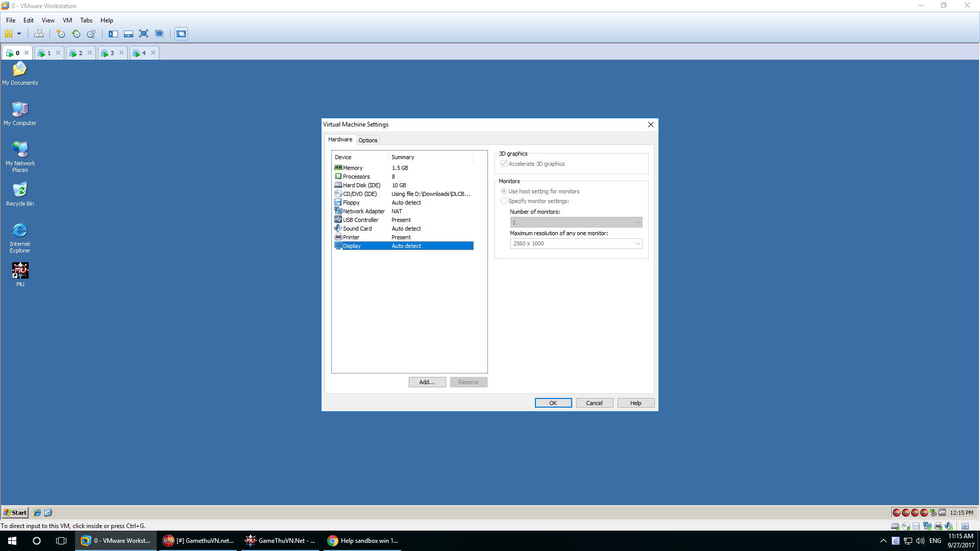Click the yellow Suspend VM pause icon

pyautogui.click(x=9, y=34)
